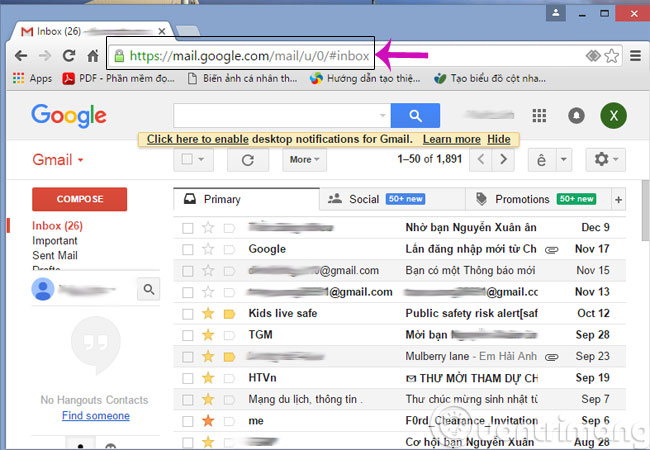Open the Chrome hamburger menu

(x=635, y=56)
